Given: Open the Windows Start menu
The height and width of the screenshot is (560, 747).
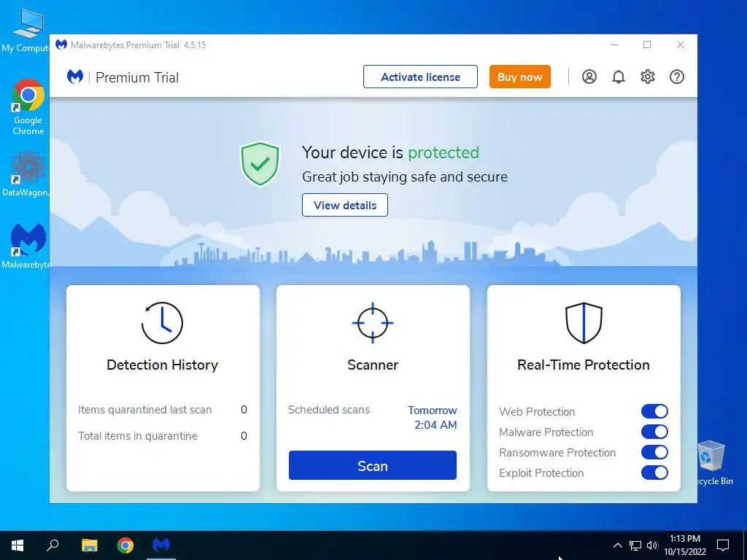Looking at the screenshot, I should (18, 545).
